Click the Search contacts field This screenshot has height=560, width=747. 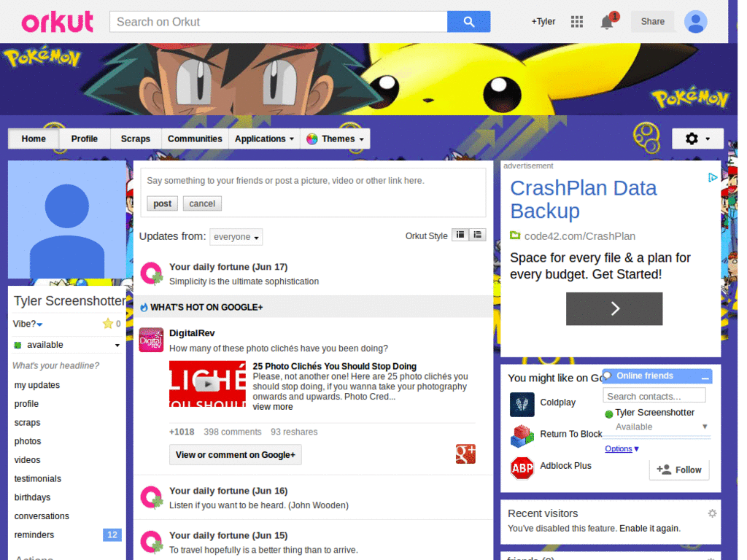point(654,396)
